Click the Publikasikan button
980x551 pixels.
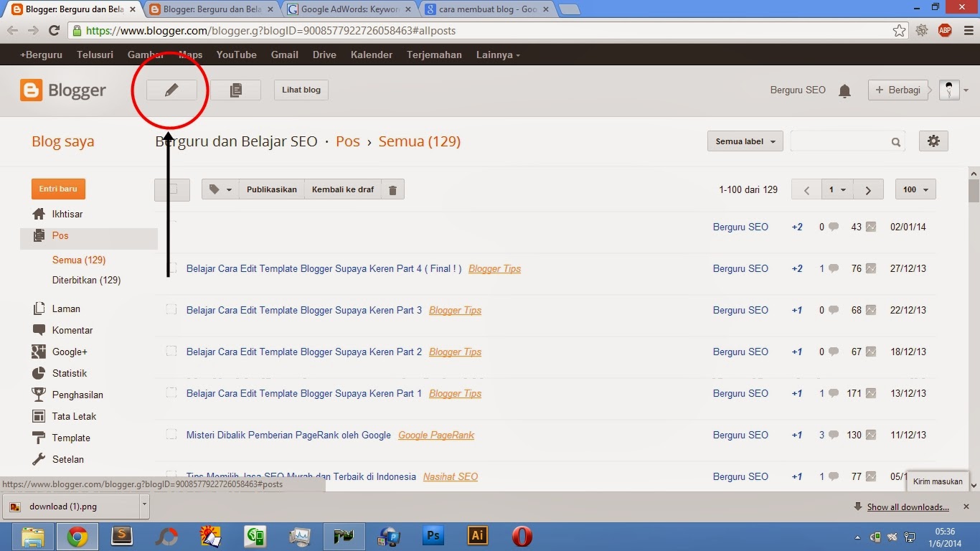click(x=272, y=189)
